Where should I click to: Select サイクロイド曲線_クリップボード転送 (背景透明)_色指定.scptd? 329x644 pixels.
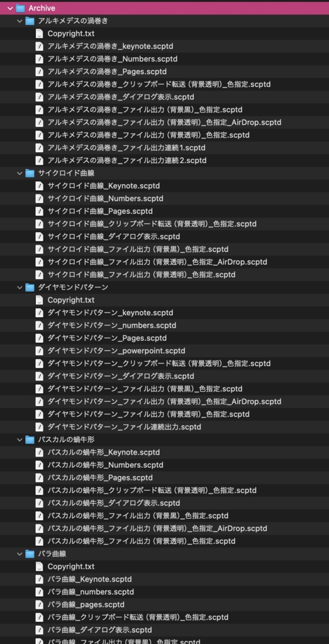click(x=152, y=225)
